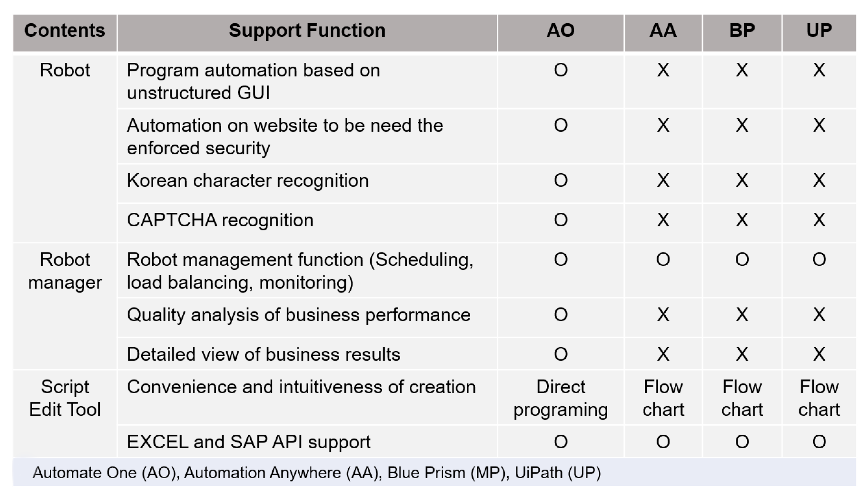Select the AO column header
Image resolution: width=868 pixels, height=496 pixels.
pos(561,31)
